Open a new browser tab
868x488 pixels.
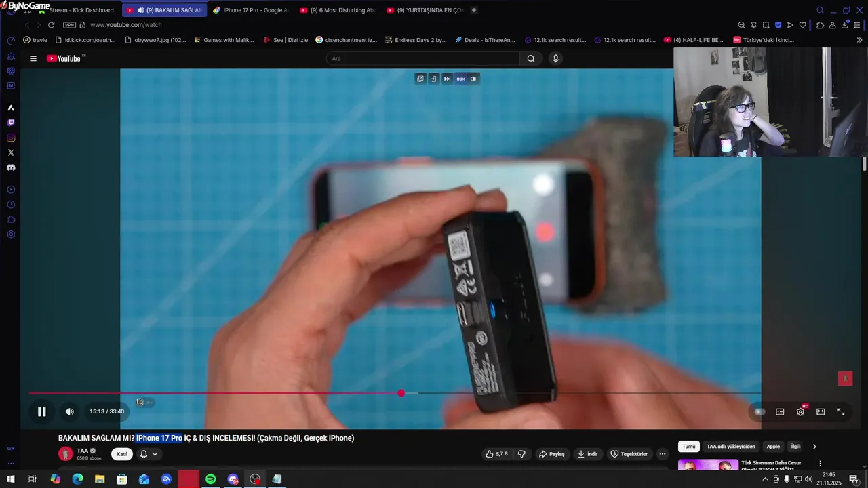(473, 10)
